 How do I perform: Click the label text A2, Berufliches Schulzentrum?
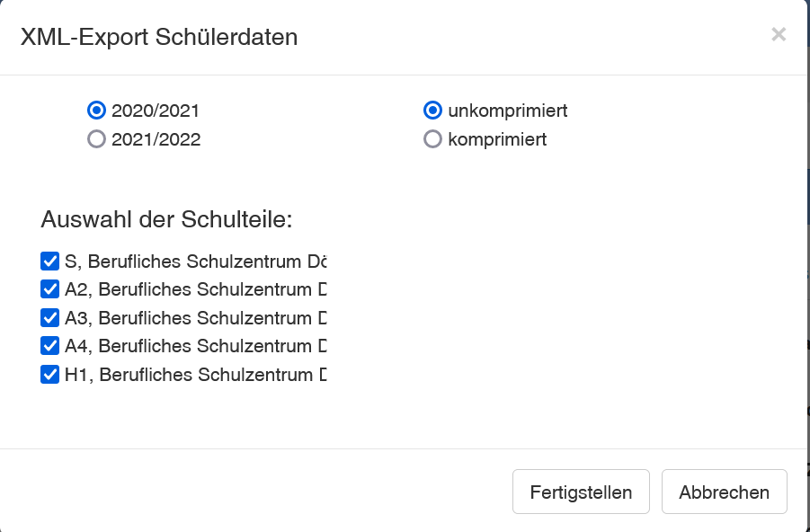pos(195,289)
